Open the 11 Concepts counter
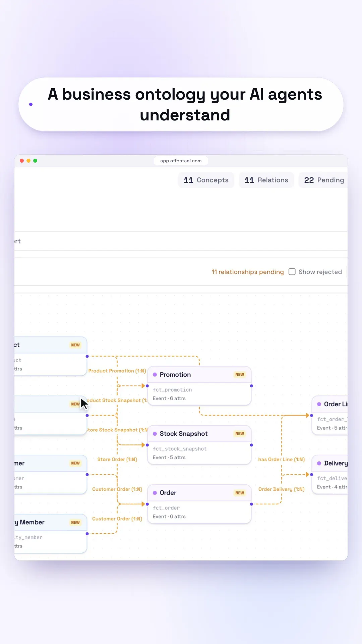Screen dimensions: 362x644 coord(206,180)
